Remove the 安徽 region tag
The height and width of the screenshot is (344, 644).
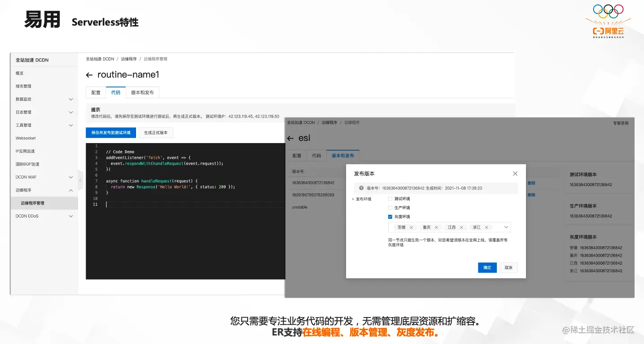411,227
